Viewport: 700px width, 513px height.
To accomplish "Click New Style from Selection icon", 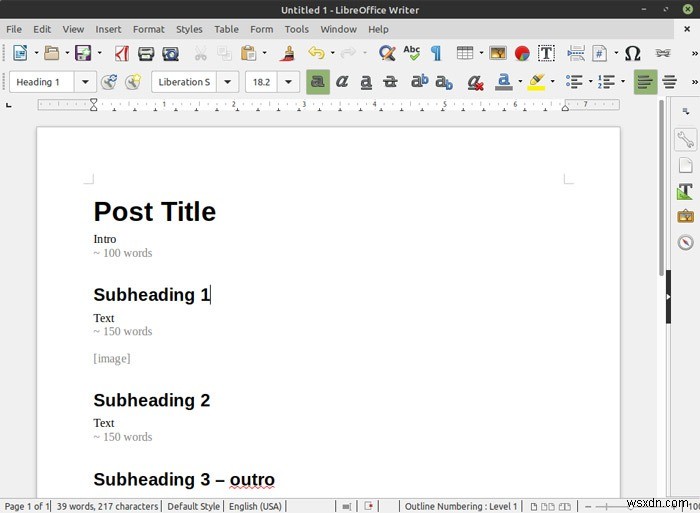I will 133,82.
